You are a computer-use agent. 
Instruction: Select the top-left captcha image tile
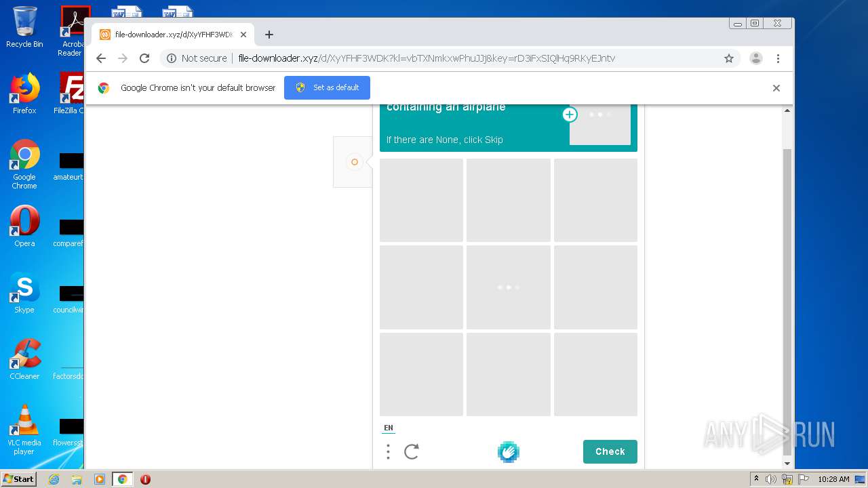coord(421,200)
